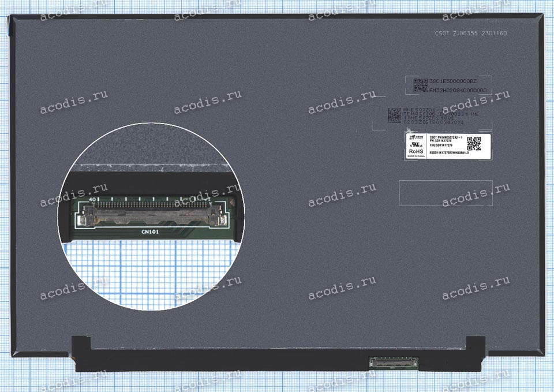Viewport: 554px width, 392px height.
Task: Click the empty outlined rectangle below the label
Action: tap(446, 194)
